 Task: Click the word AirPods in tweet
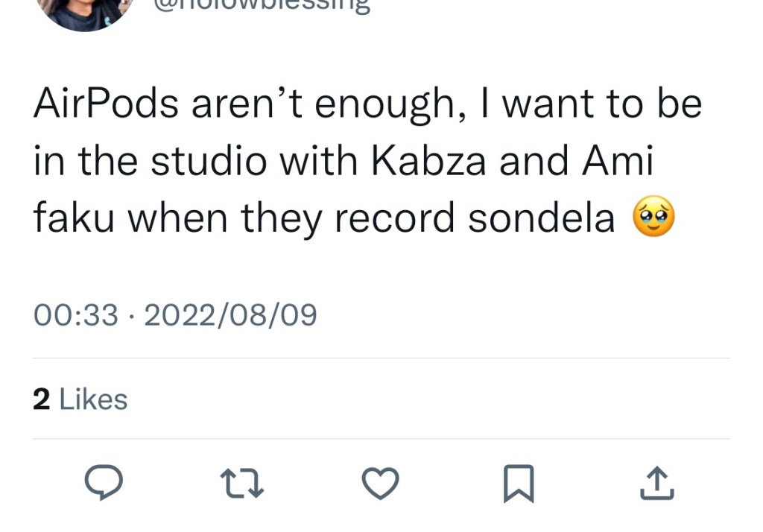106,105
